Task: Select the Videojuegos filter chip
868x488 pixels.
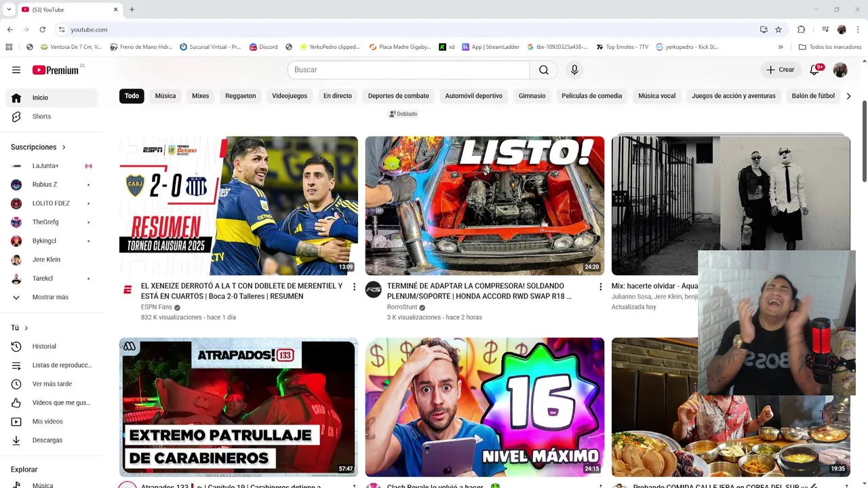Action: pos(290,96)
